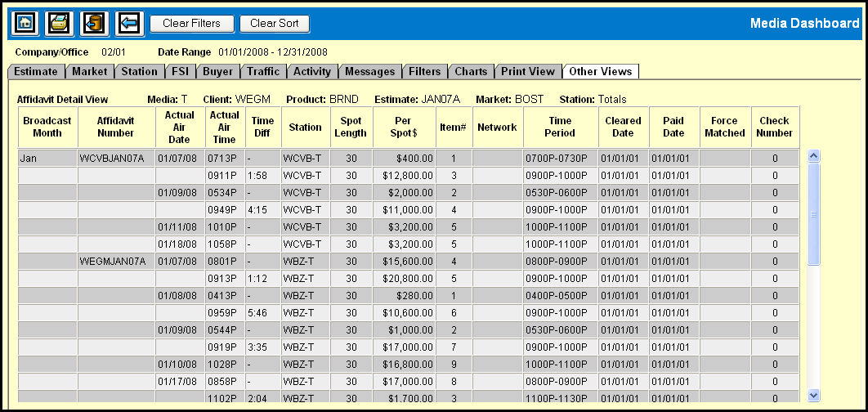Viewport: 868px width, 412px height.
Task: Click the Time Period column header
Action: pos(560,127)
